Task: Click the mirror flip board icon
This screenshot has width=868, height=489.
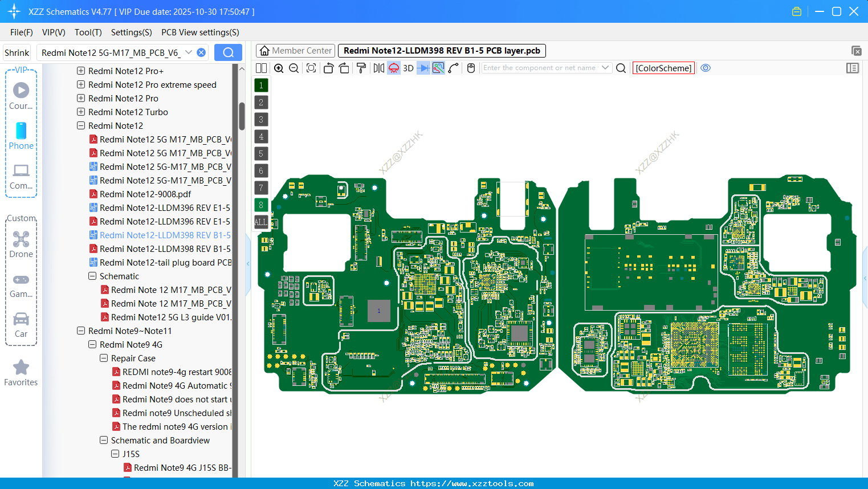Action: [378, 68]
